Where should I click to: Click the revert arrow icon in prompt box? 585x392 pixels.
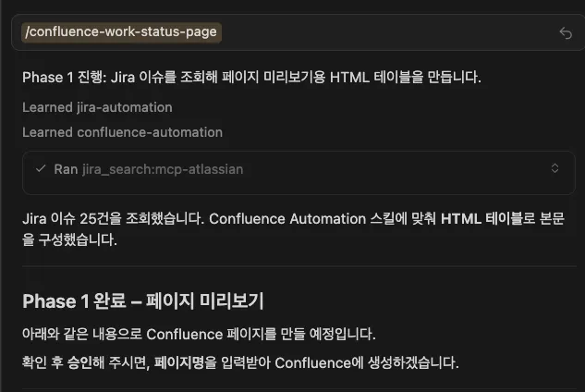click(x=566, y=33)
